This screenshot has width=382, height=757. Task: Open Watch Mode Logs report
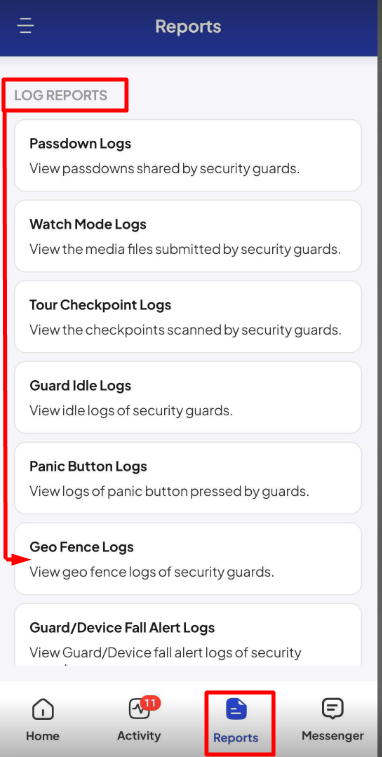188,236
